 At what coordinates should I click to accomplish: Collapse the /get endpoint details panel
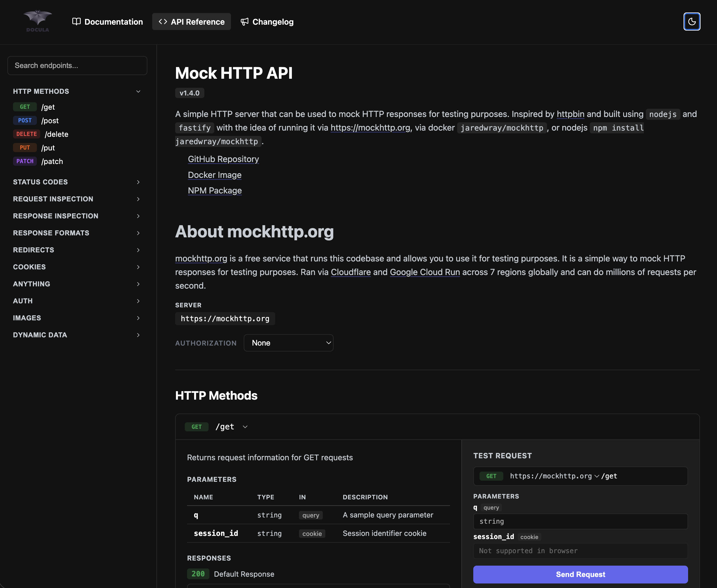(245, 427)
